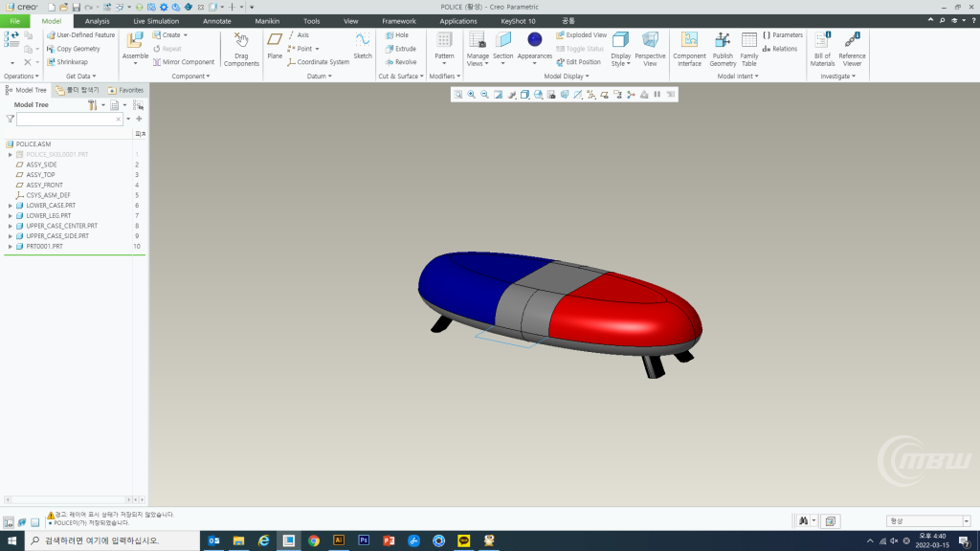Click the model tree search field
Viewport: 980px width, 551px height.
(69, 119)
